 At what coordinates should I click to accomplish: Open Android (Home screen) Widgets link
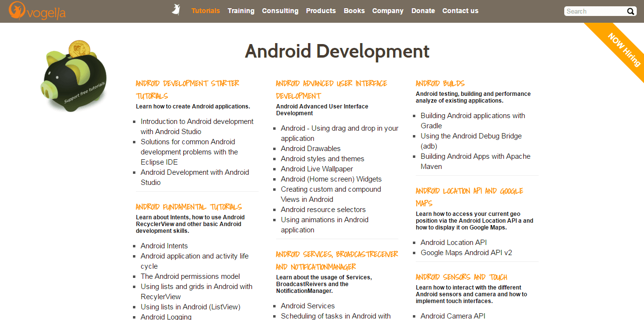pos(331,179)
